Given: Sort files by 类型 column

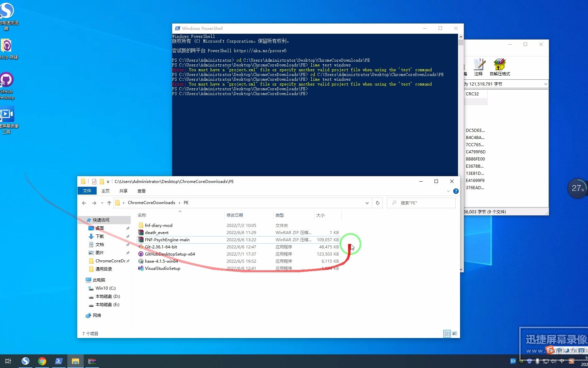Looking at the screenshot, I should coord(279,215).
